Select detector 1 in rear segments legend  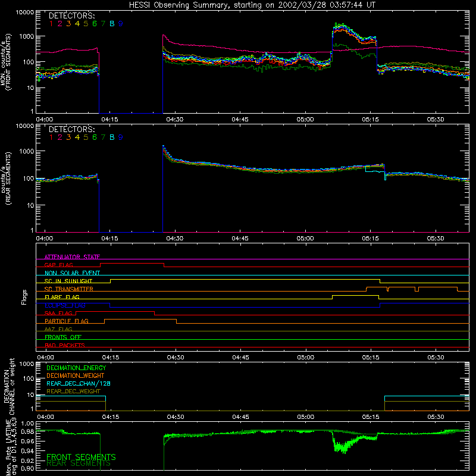pos(51,137)
